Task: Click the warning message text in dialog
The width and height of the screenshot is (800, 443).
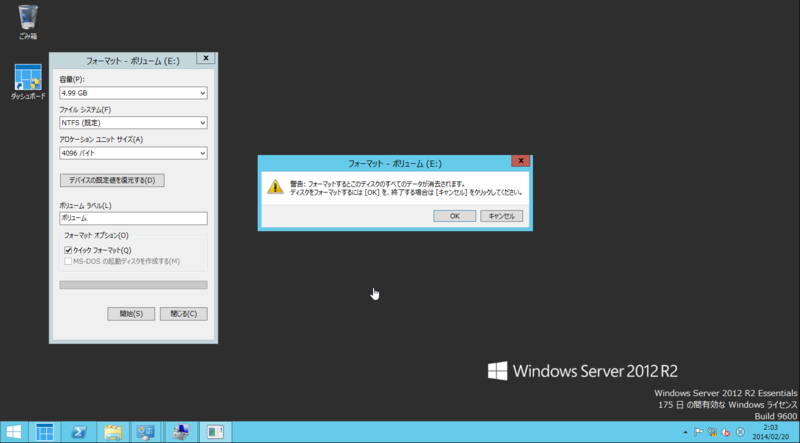Action: pyautogui.click(x=406, y=188)
